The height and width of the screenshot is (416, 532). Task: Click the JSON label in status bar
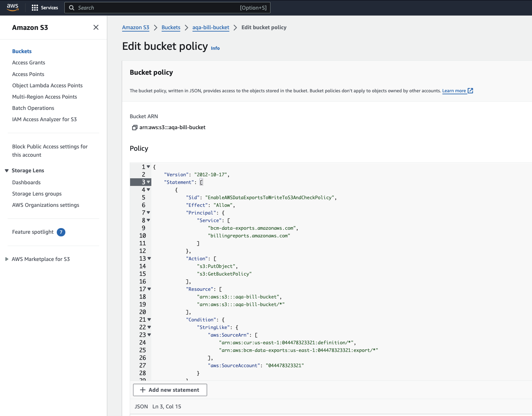tap(141, 407)
